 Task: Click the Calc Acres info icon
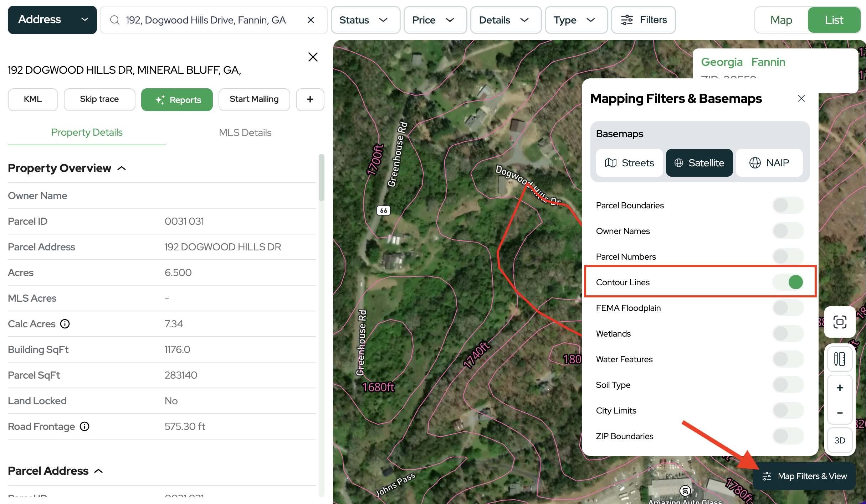pyautogui.click(x=65, y=324)
